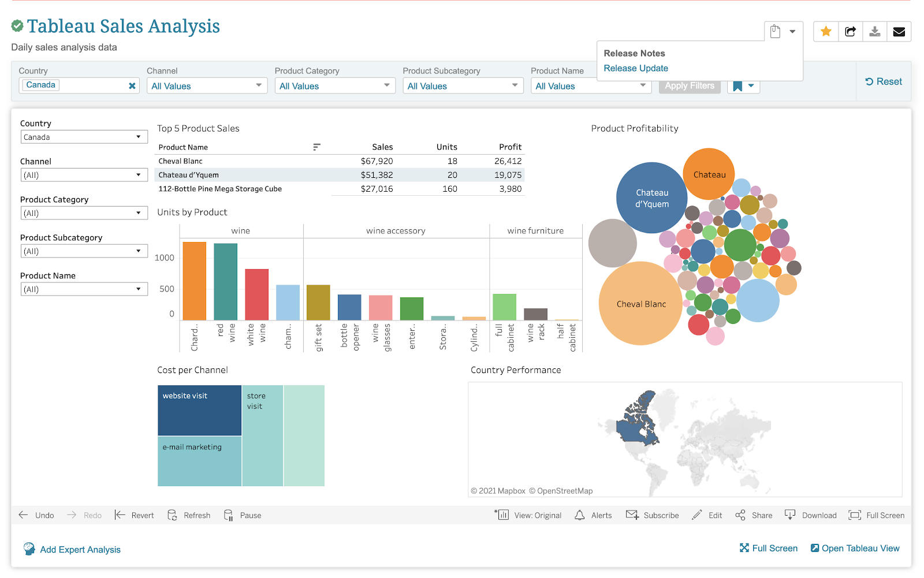Click the Chateau d'Yquem blue bubble
The width and height of the screenshot is (924, 578).
652,198
